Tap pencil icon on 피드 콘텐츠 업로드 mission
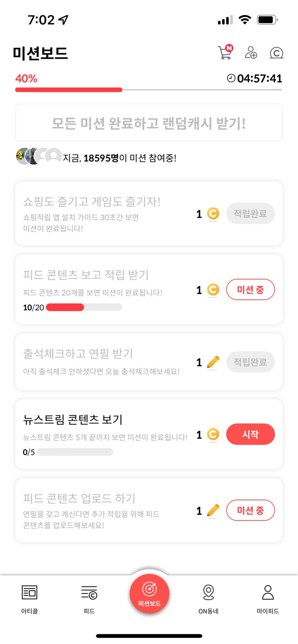Viewport: 298px width, 644px height. coord(213,511)
